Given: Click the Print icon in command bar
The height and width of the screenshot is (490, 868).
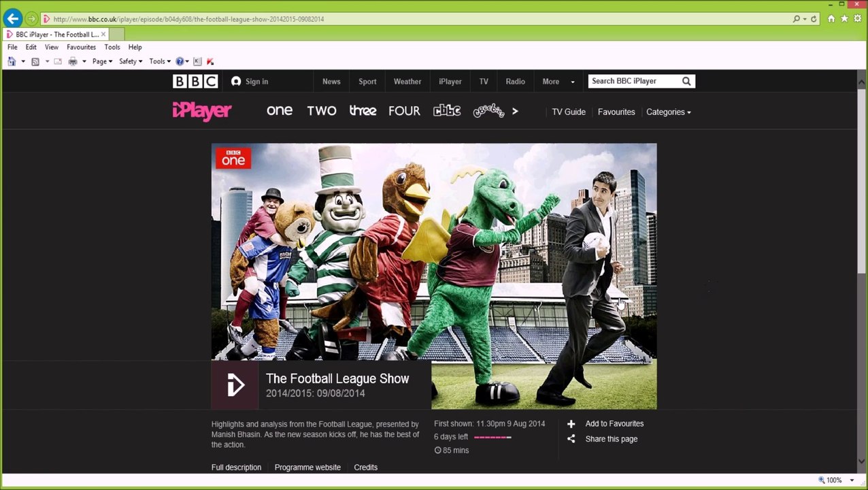Looking at the screenshot, I should pos(73,61).
